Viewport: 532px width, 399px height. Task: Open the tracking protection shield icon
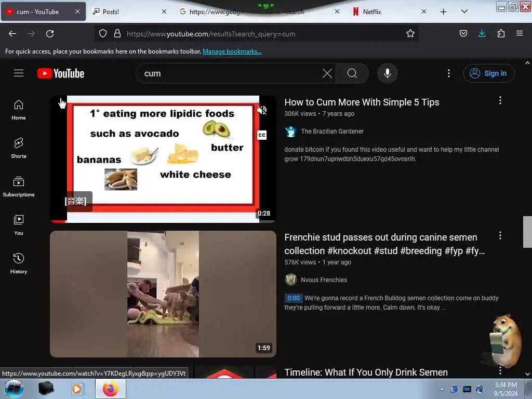click(103, 34)
